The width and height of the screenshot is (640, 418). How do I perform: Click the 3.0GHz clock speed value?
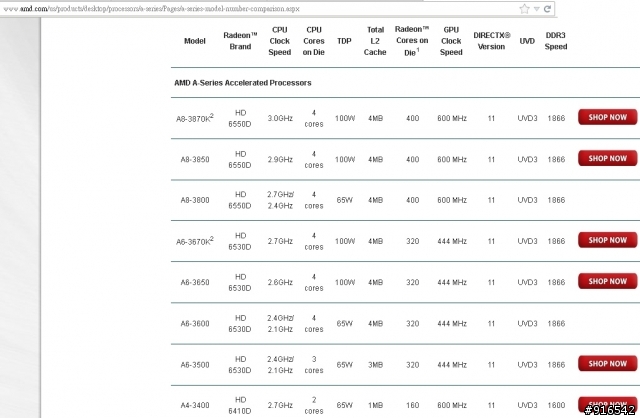pos(280,118)
